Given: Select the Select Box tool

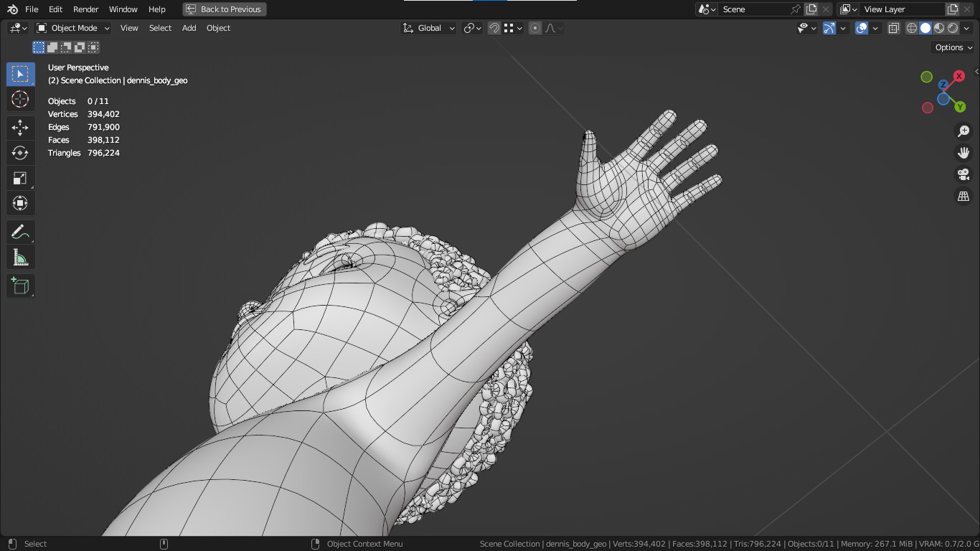Looking at the screenshot, I should tap(20, 74).
